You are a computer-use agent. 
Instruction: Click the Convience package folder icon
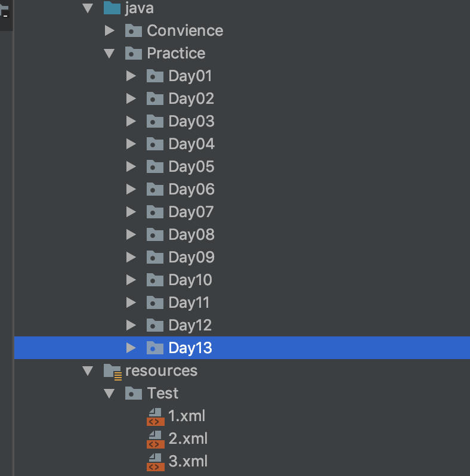coord(134,30)
